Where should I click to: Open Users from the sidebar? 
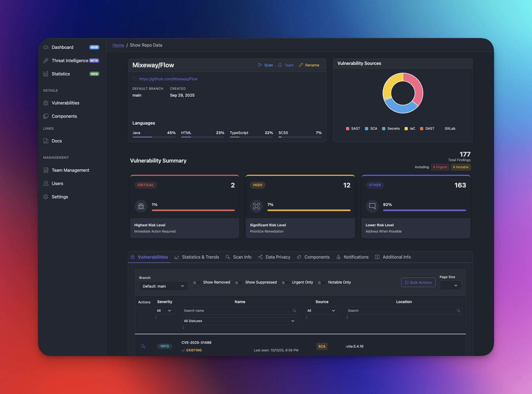[x=46, y=183]
